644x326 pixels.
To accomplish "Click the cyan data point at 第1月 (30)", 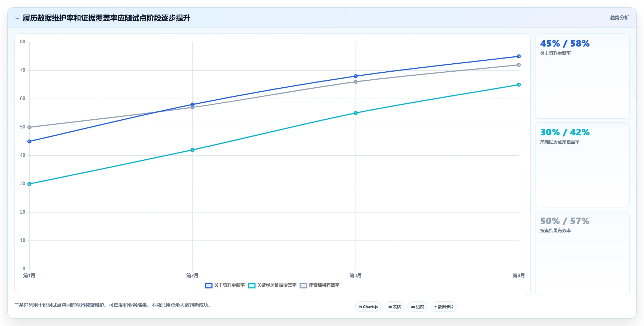I will click(30, 184).
